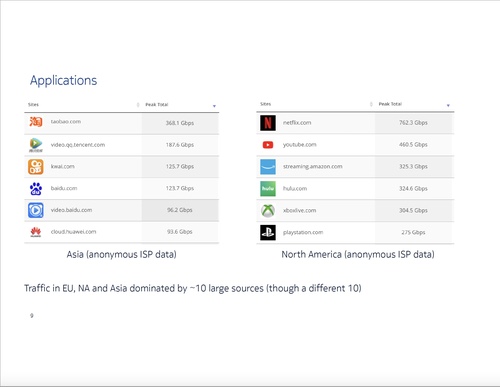Click the Taobao logo icon
The height and width of the screenshot is (387, 500).
(x=36, y=122)
